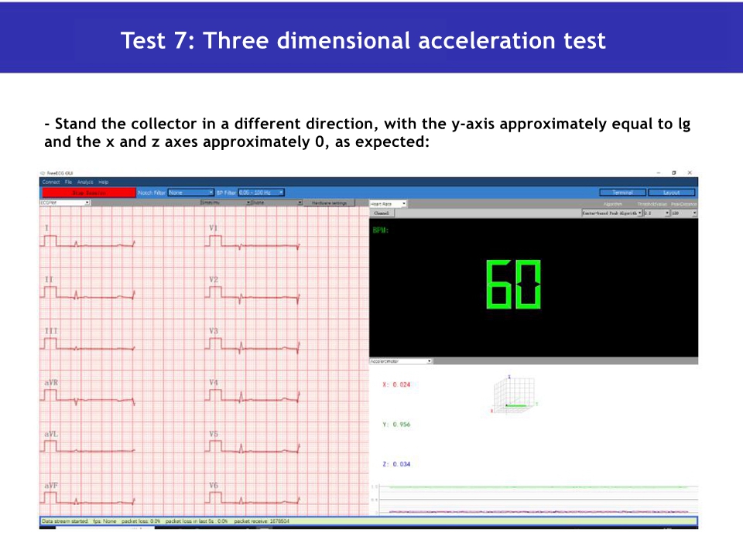This screenshot has width=743, height=560.
Task: Click the Channel button
Action: coord(381,212)
